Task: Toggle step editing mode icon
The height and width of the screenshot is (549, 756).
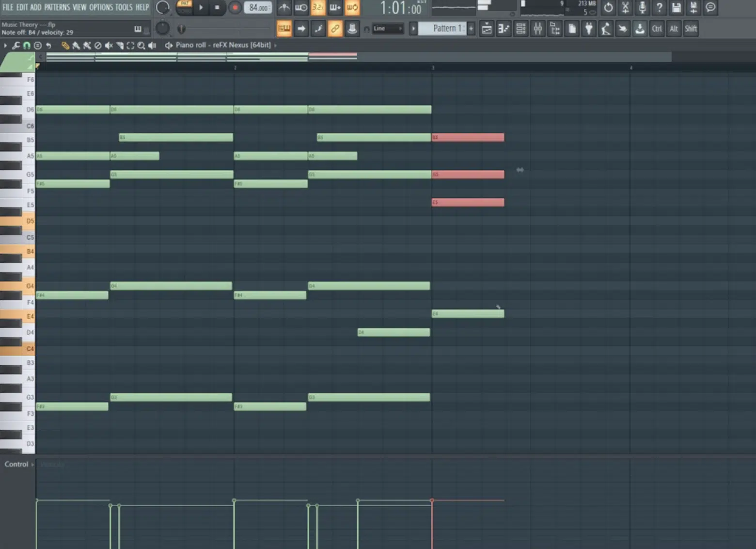Action: click(318, 29)
